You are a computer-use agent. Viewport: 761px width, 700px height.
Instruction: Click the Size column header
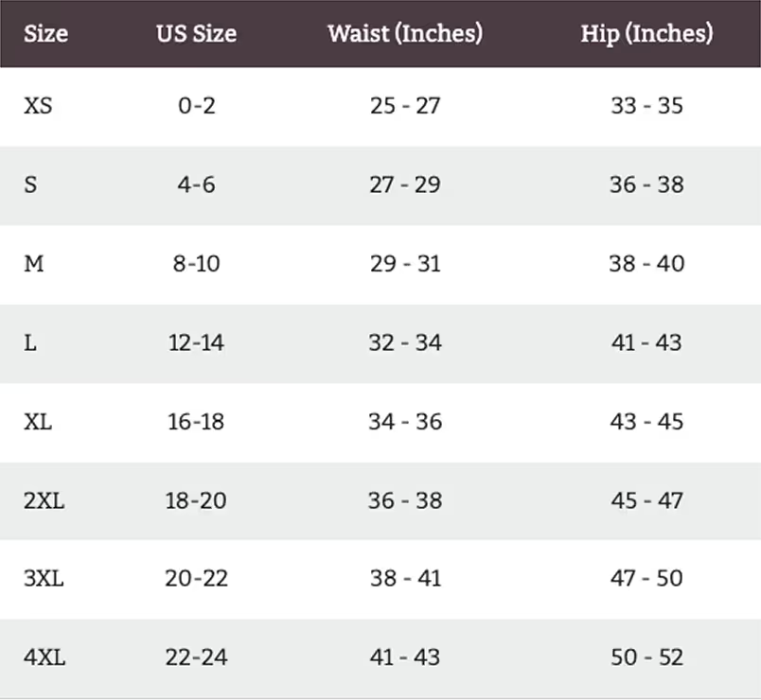[x=45, y=34]
